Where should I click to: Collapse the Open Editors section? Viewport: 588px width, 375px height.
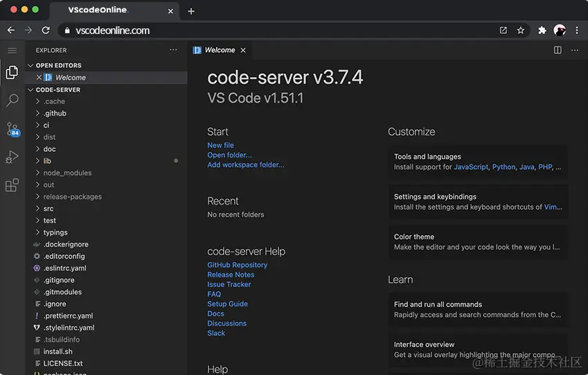[30, 65]
